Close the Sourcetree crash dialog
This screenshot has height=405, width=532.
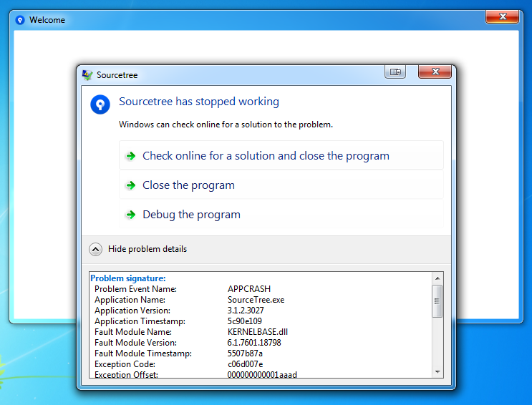click(435, 72)
